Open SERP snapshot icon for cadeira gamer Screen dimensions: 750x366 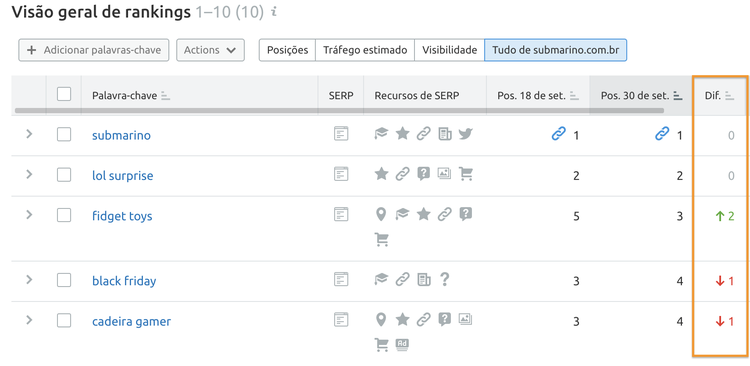click(x=341, y=320)
